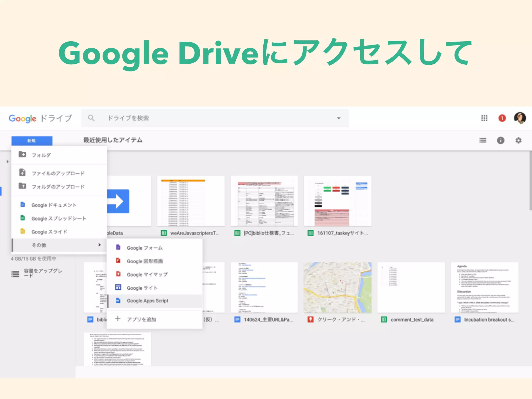Click the red notifications badge

502,118
